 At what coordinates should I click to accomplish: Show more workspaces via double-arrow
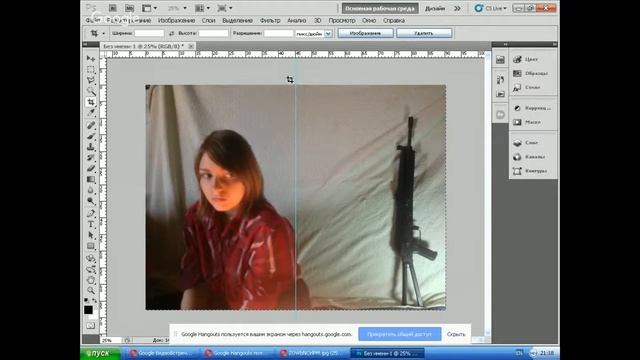pyautogui.click(x=457, y=8)
